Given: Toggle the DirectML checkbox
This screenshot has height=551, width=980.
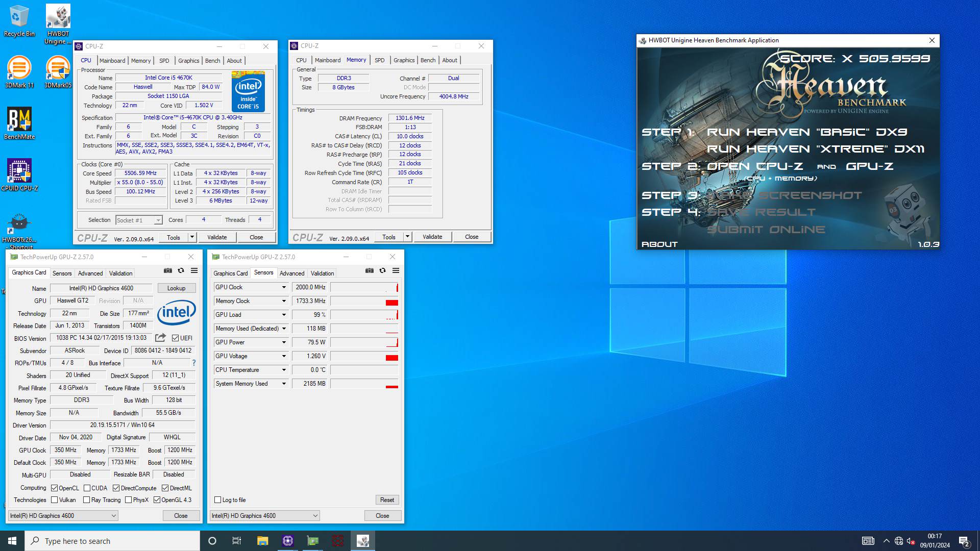Looking at the screenshot, I should pos(165,488).
